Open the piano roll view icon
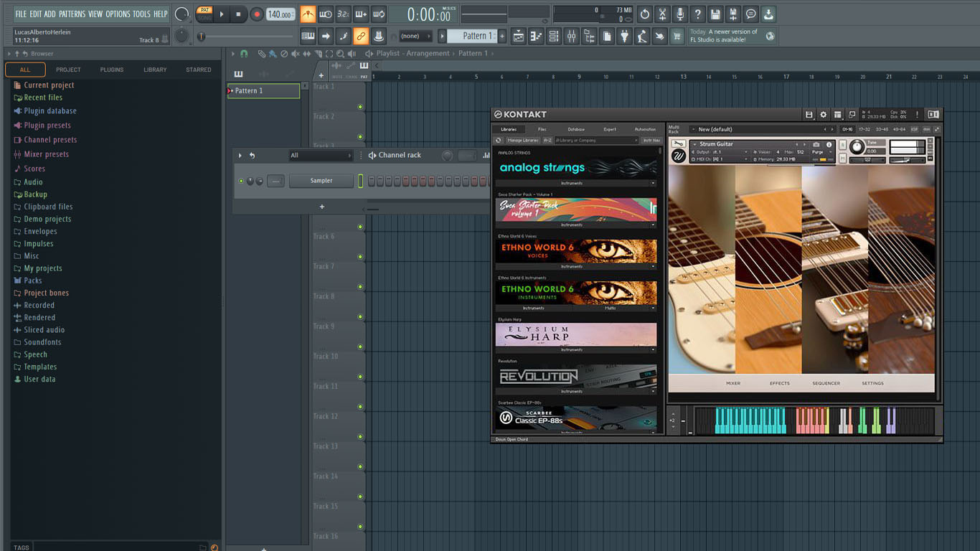 point(536,36)
